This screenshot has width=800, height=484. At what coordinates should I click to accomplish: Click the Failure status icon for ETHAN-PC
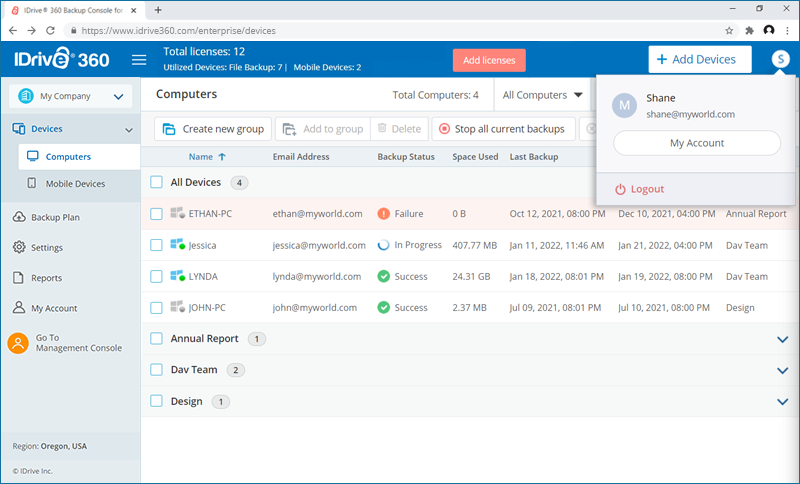[x=384, y=214]
